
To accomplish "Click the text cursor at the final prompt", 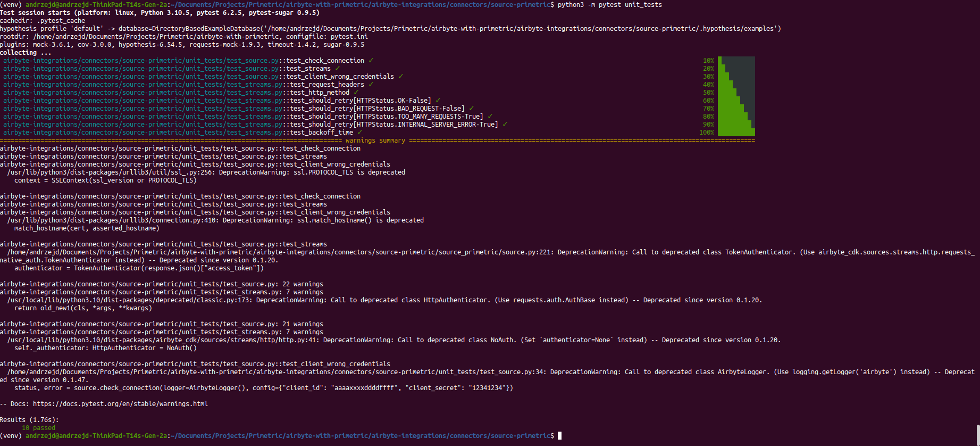I will coord(559,436).
